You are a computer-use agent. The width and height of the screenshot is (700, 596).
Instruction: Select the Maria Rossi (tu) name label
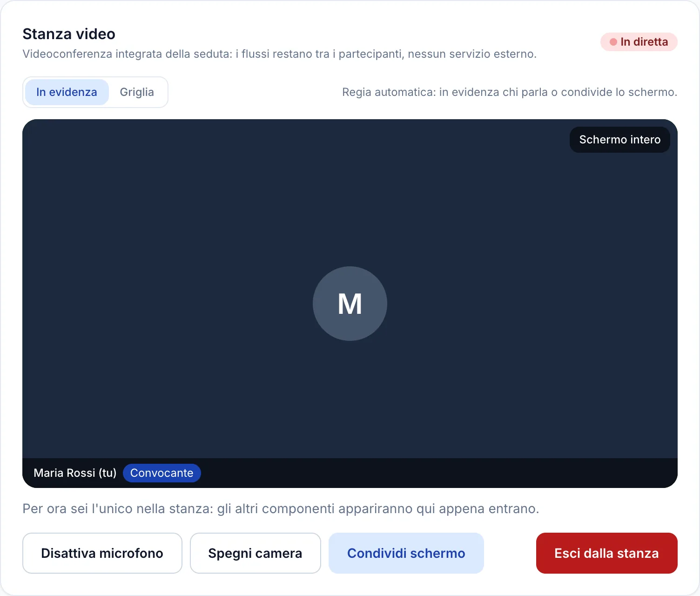pos(75,473)
